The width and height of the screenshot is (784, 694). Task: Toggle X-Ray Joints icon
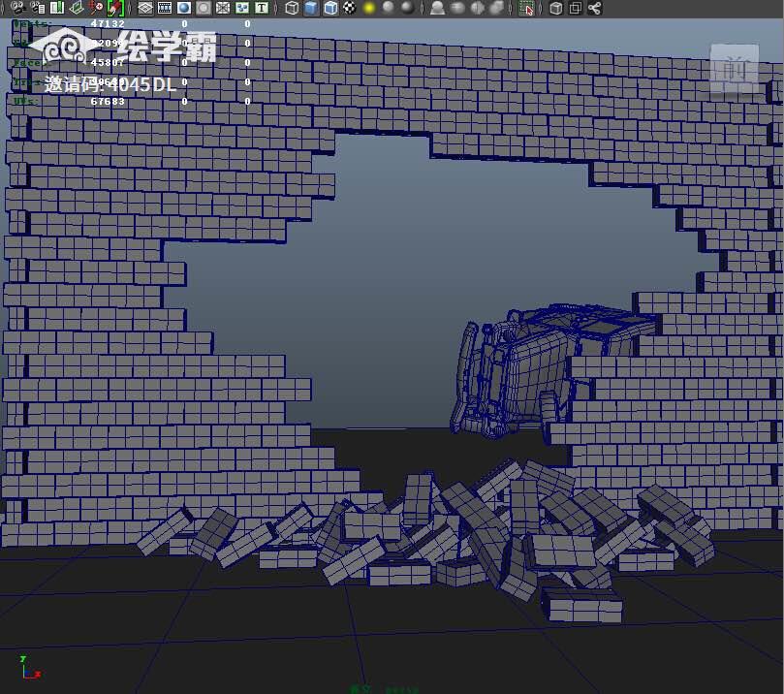(x=496, y=8)
